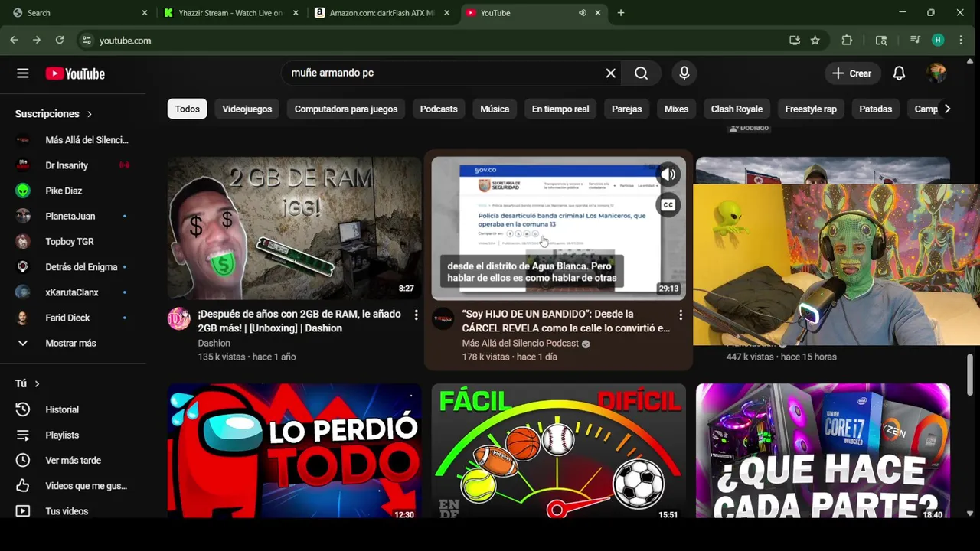
Task: Bookmark this page with the star
Action: coord(815,40)
